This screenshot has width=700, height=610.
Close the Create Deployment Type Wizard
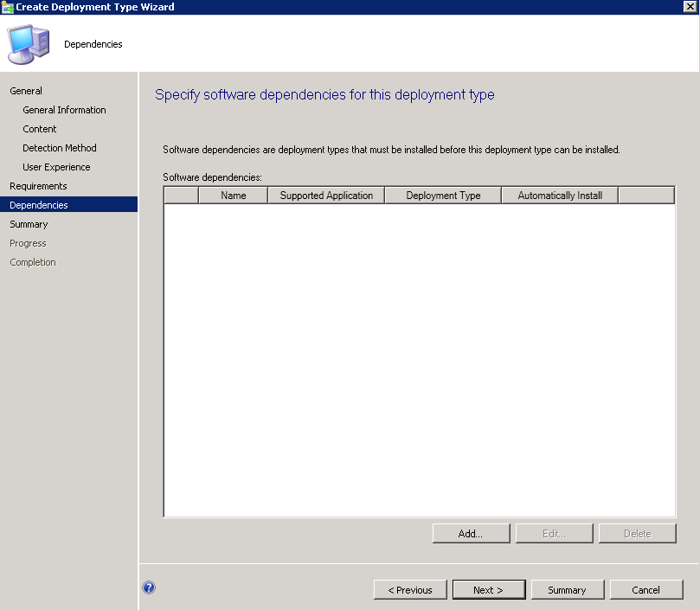pos(690,7)
